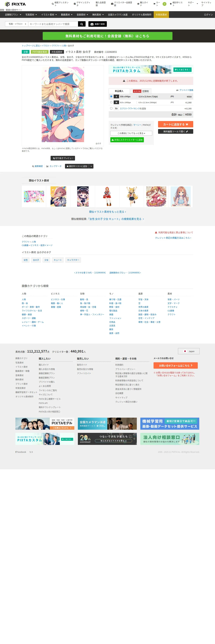The height and width of the screenshot is (644, 215).
Task: Open caret dropdown beside 検討中リストに追加
Action: pyautogui.click(x=91, y=166)
